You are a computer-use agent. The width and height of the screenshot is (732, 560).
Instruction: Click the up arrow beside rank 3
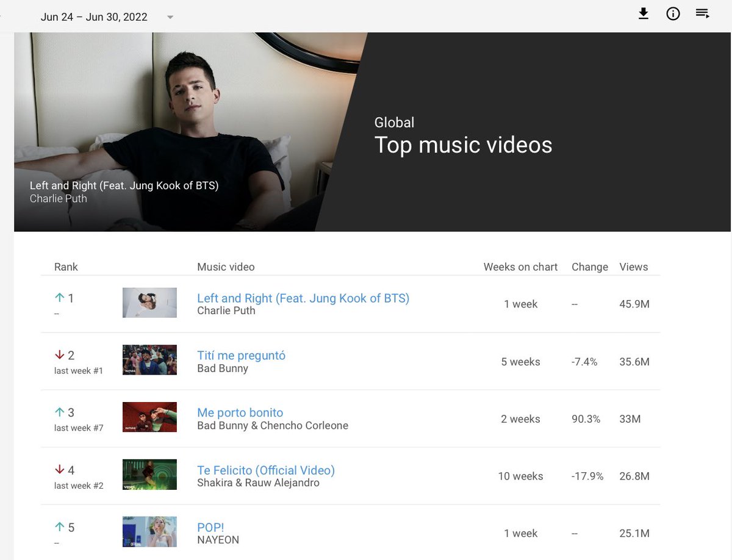(x=59, y=412)
